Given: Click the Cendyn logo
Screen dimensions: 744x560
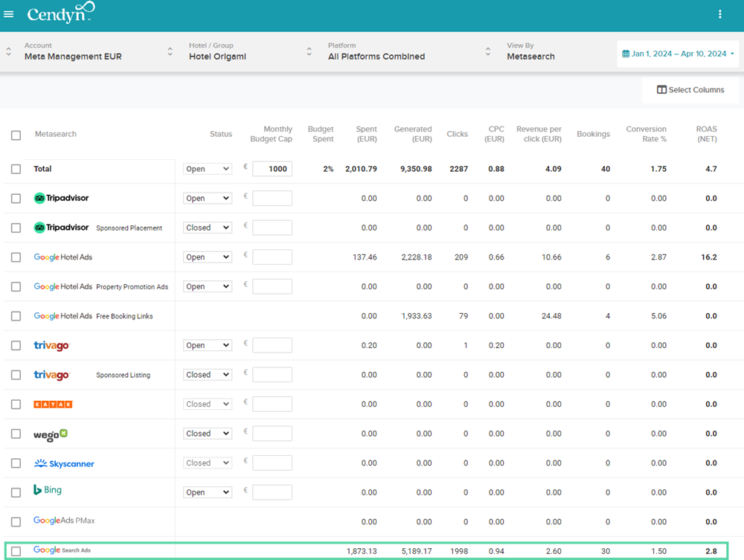Looking at the screenshot, I should click(61, 13).
